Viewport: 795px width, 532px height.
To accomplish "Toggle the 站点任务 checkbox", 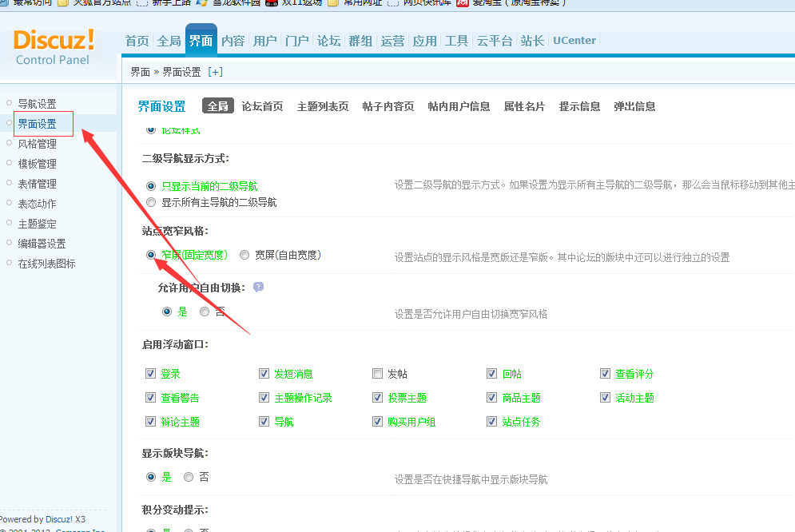I will (491, 422).
